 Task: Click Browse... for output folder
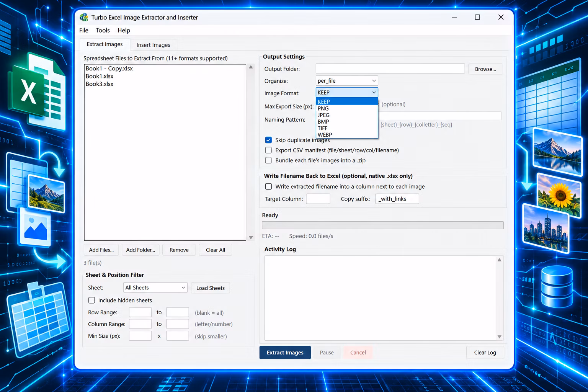(x=485, y=69)
